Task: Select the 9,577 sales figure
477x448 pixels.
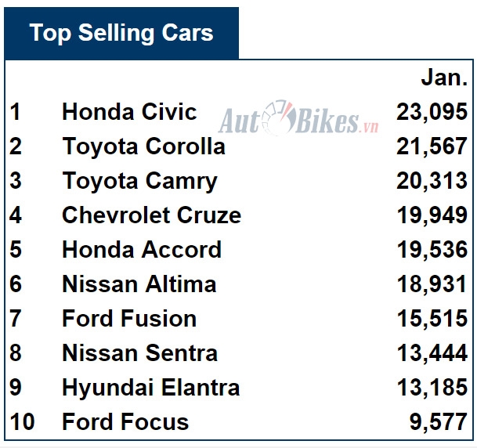Action: pos(439,422)
